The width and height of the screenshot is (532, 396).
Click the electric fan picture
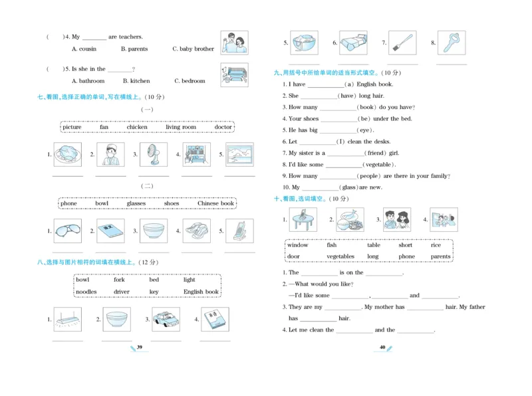click(x=153, y=155)
